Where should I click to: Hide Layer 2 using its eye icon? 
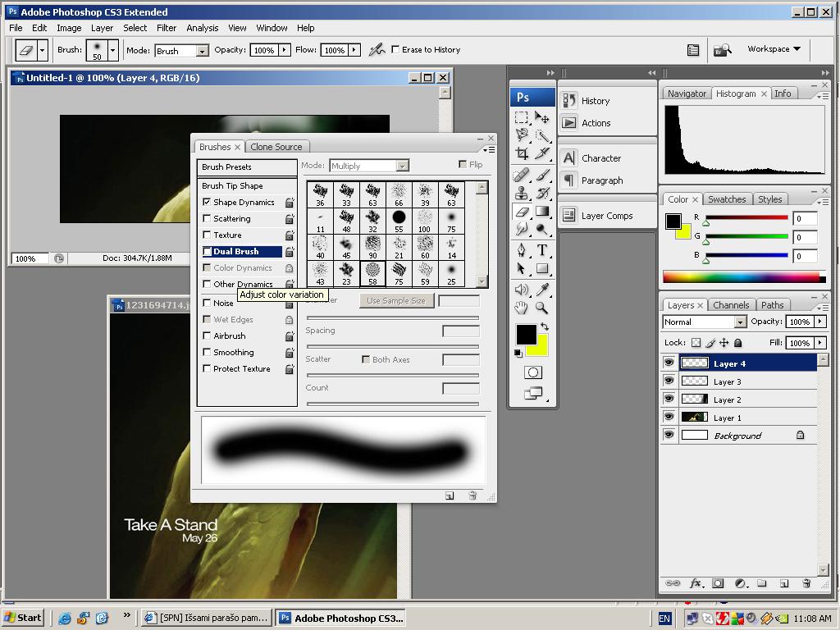click(x=669, y=399)
